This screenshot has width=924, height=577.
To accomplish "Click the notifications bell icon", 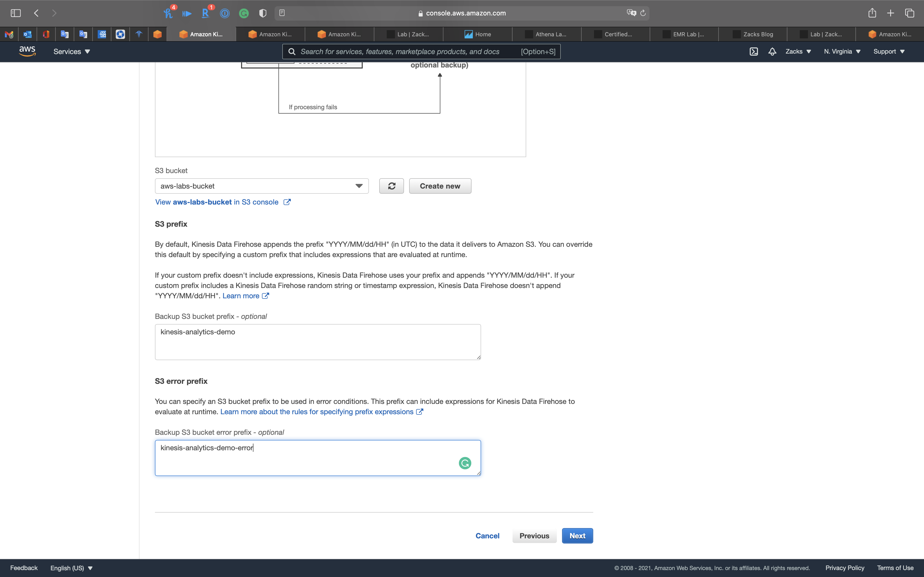I will [772, 52].
